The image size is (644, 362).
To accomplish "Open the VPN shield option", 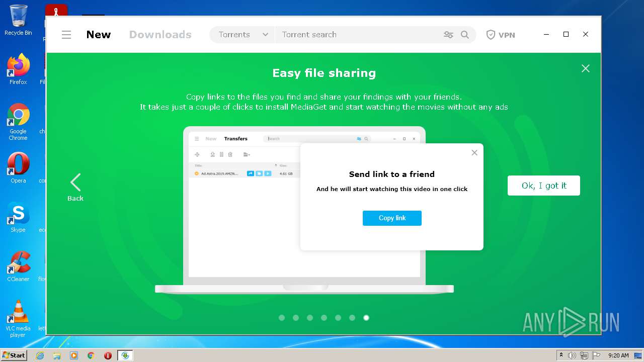I will click(501, 35).
